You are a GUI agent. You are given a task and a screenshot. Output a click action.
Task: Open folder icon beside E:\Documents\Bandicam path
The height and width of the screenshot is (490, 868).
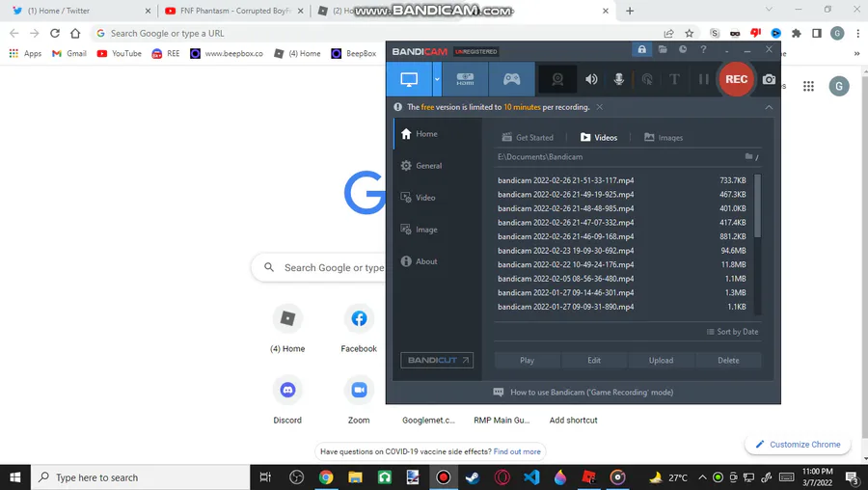748,156
